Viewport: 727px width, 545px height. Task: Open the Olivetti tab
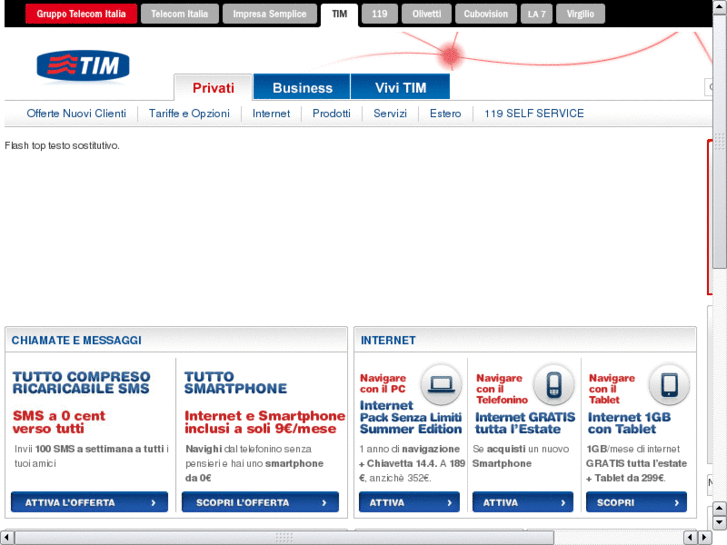tap(427, 14)
